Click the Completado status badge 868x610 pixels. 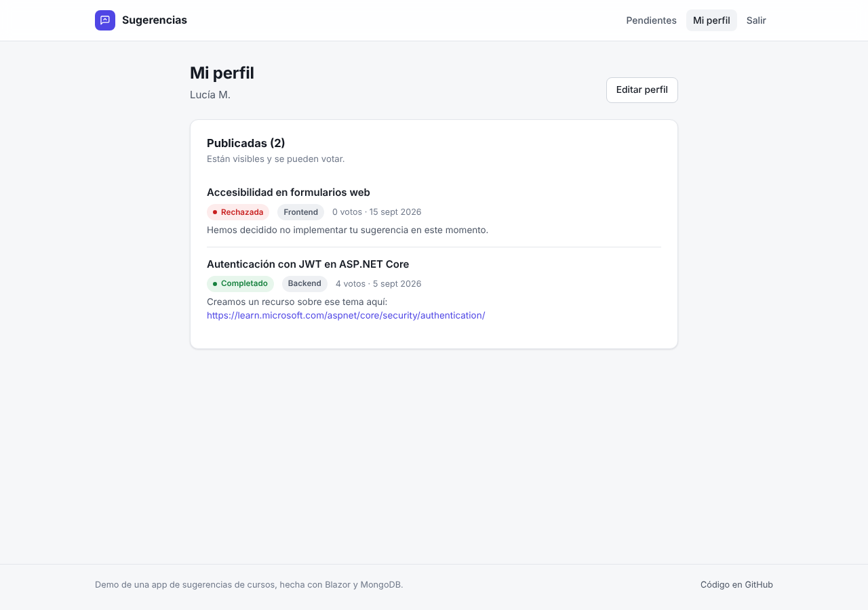pos(240,283)
